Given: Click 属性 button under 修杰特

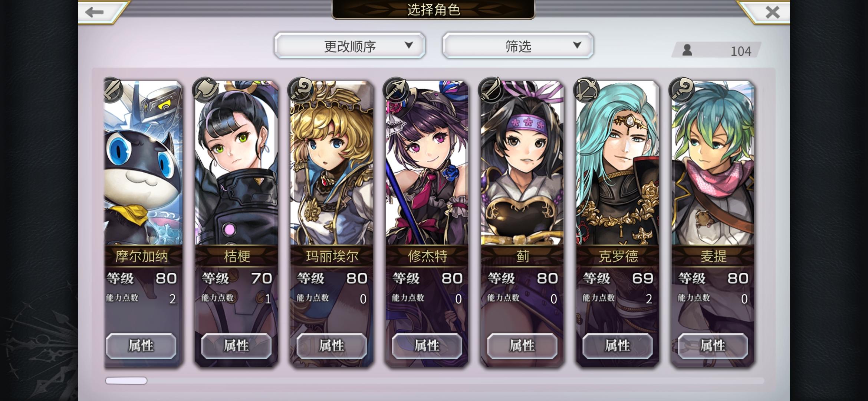Looking at the screenshot, I should tap(427, 346).
